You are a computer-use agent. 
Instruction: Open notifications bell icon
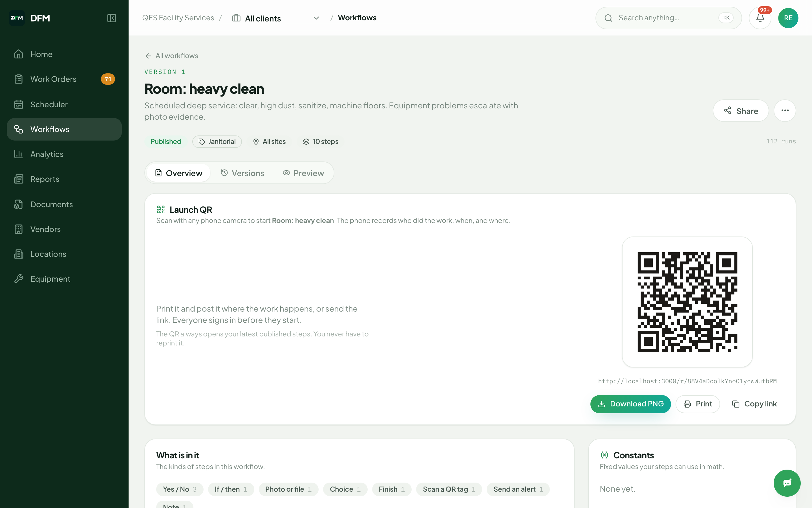click(x=760, y=18)
